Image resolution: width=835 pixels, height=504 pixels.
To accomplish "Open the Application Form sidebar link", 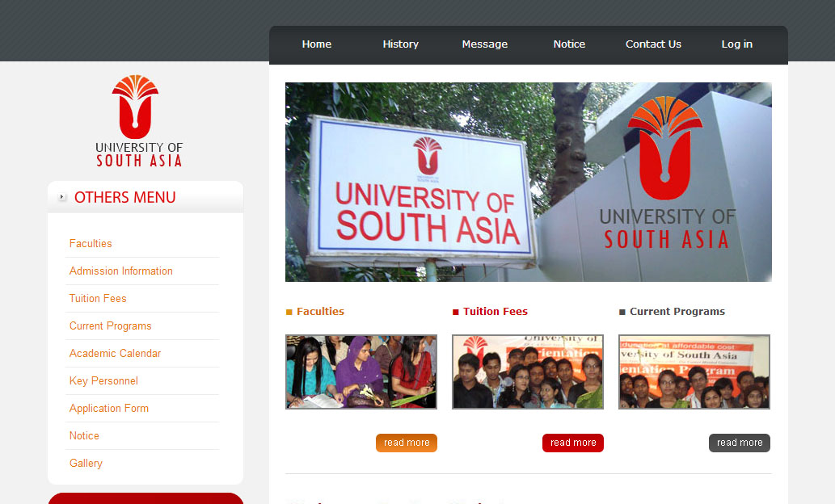I will point(109,408).
